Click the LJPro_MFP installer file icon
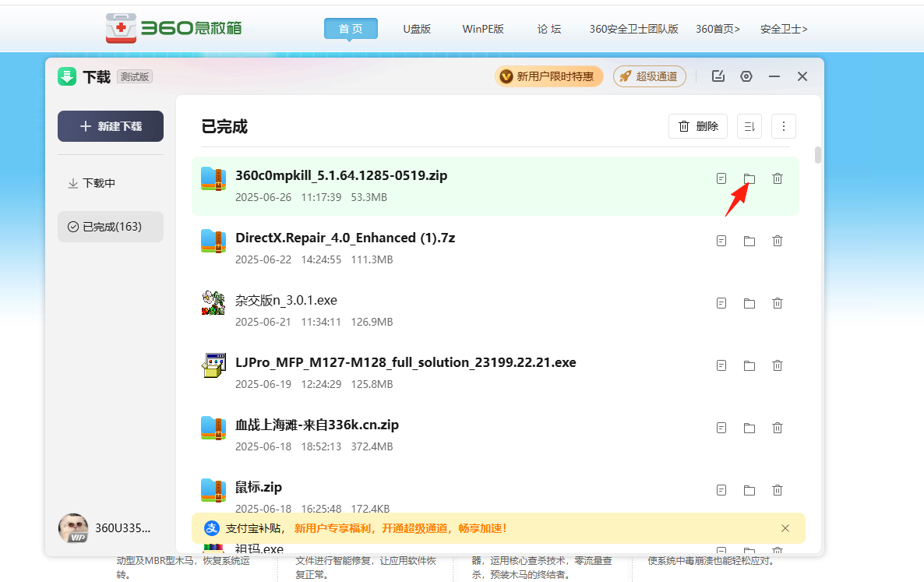The image size is (924, 582). coord(213,365)
